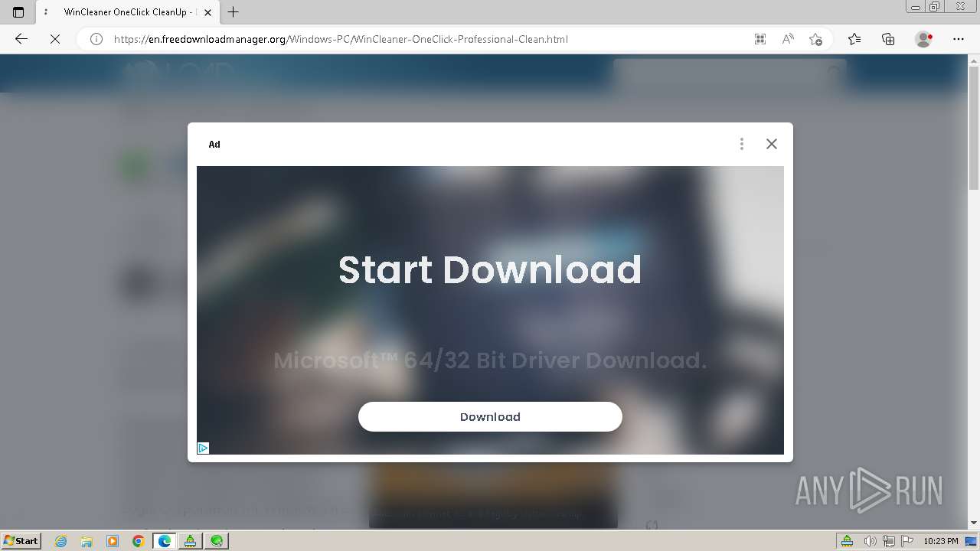Open Collections panel
The width and height of the screenshot is (980, 551).
tap(888, 39)
